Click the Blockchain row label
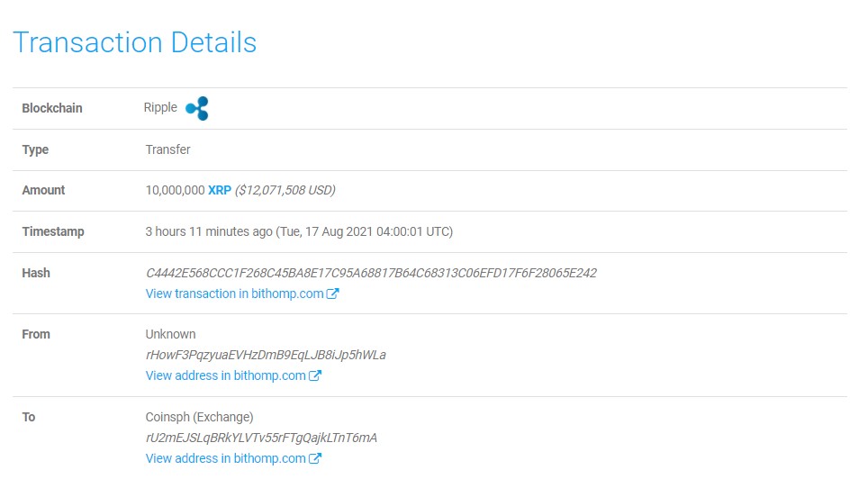Viewport: 868px width, 488px height. click(52, 108)
